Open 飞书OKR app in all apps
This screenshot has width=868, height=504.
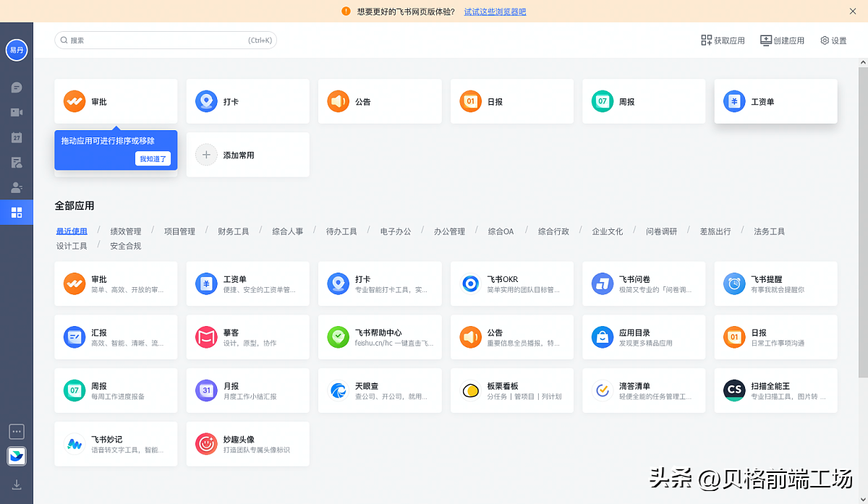pyautogui.click(x=512, y=283)
